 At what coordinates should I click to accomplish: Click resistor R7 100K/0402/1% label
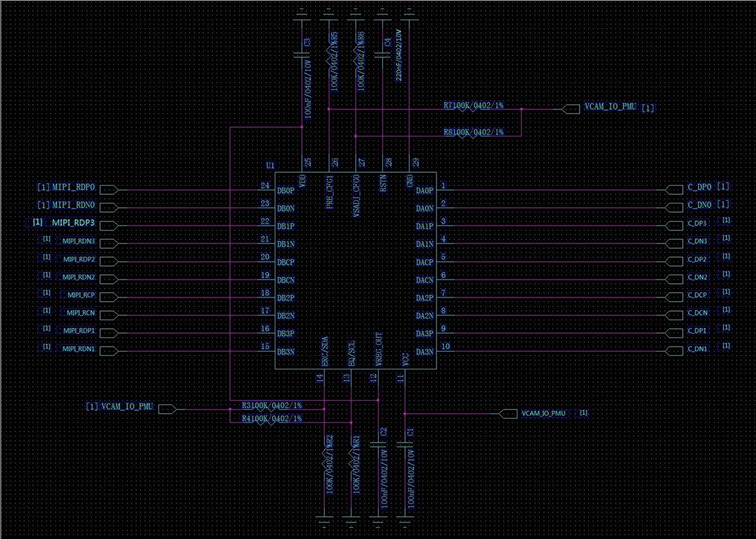point(473,106)
